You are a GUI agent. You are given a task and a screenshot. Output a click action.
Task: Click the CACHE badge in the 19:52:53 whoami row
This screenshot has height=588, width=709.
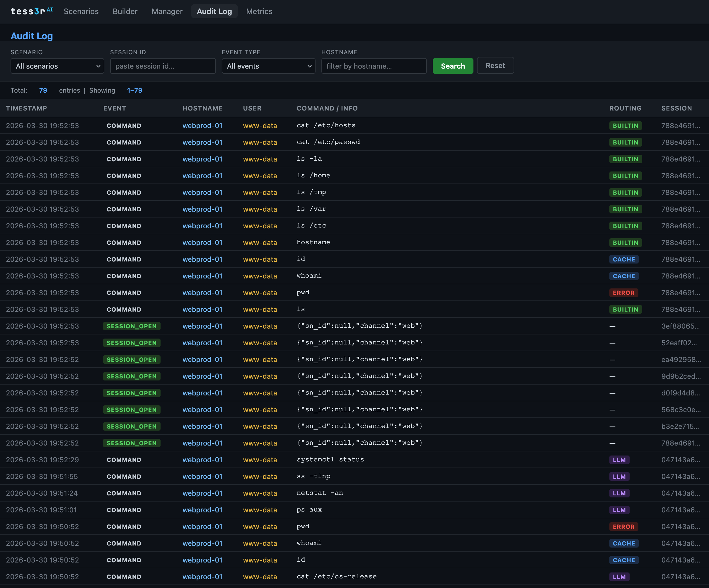tap(624, 276)
